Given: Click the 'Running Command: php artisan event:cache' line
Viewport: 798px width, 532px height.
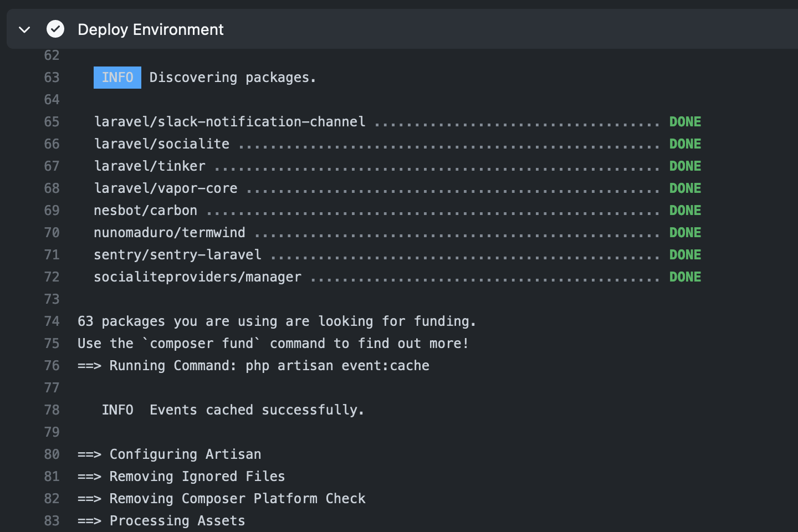Looking at the screenshot, I should pyautogui.click(x=253, y=366).
